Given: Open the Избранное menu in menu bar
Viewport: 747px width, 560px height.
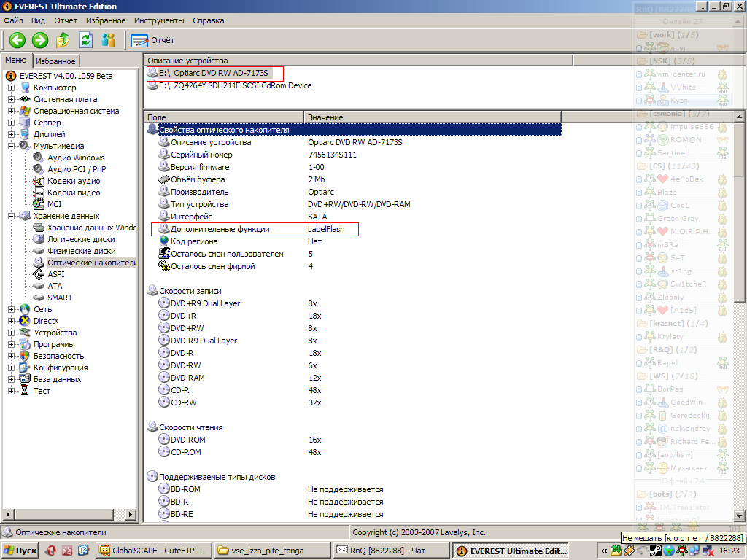Looking at the screenshot, I should (x=106, y=20).
